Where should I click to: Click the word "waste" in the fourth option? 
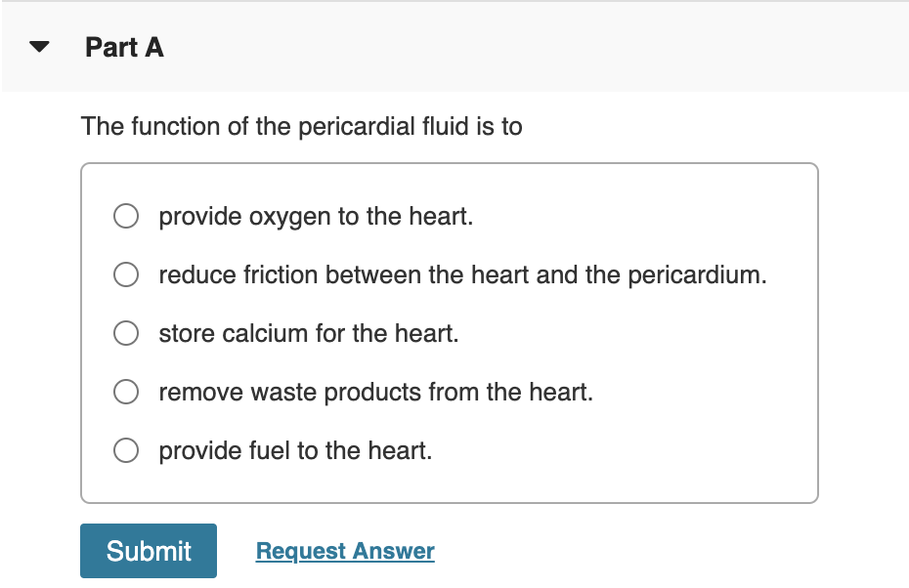[x=283, y=393]
